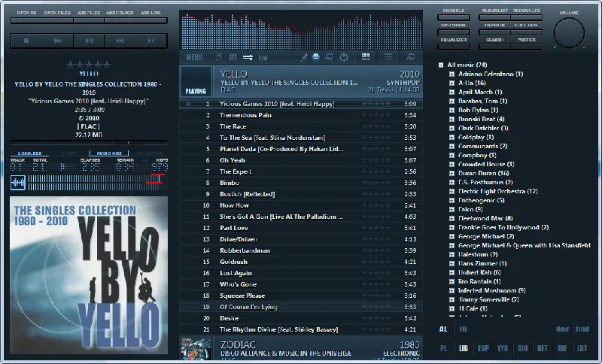Switch to plain list view icon

pos(388,56)
